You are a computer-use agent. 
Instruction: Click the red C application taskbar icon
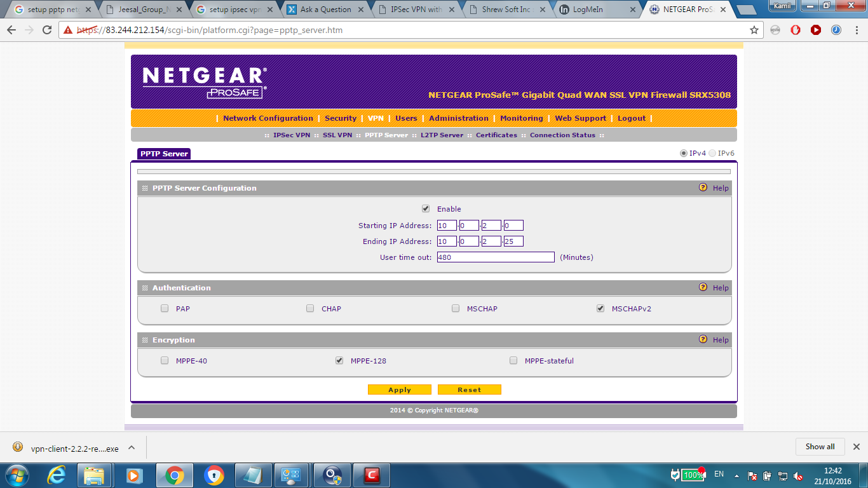(x=371, y=475)
